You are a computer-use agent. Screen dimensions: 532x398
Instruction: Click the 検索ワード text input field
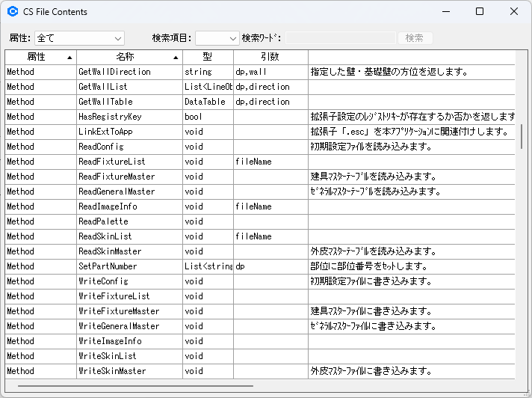click(x=341, y=38)
